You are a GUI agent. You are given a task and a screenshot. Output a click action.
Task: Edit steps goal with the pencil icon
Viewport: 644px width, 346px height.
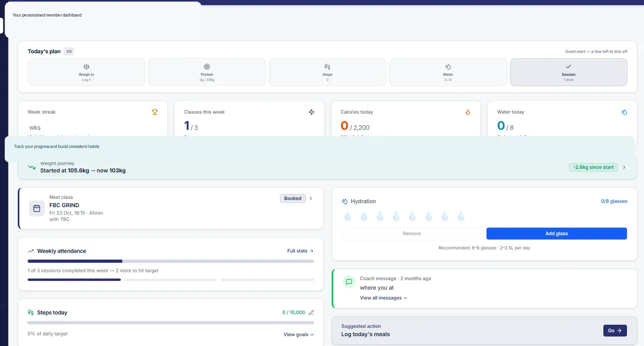click(311, 312)
